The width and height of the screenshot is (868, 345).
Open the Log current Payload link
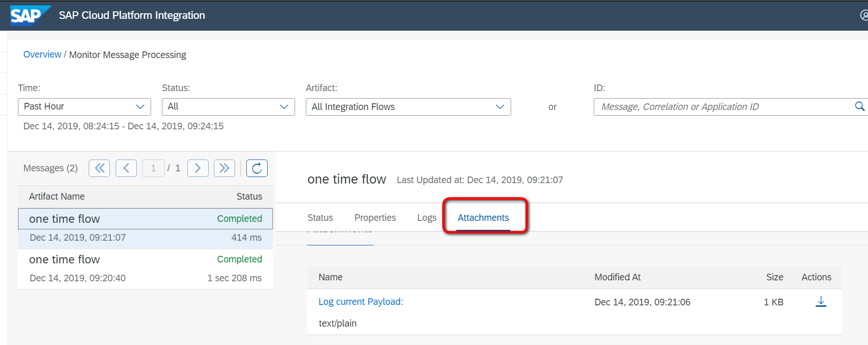(x=360, y=302)
